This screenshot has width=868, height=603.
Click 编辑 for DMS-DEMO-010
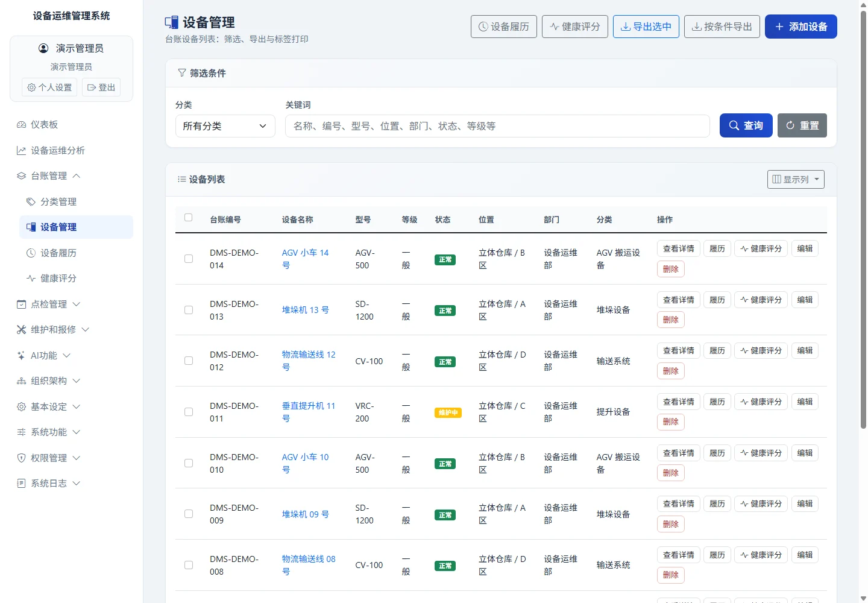click(x=805, y=453)
